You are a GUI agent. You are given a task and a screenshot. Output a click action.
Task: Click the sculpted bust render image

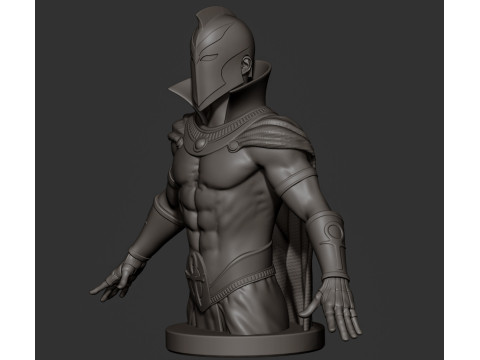click(239, 180)
